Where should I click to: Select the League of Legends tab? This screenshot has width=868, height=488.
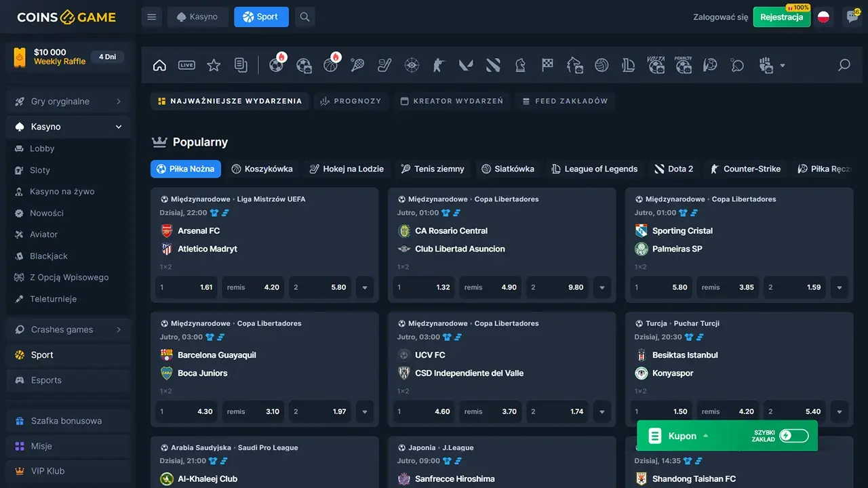pyautogui.click(x=595, y=169)
